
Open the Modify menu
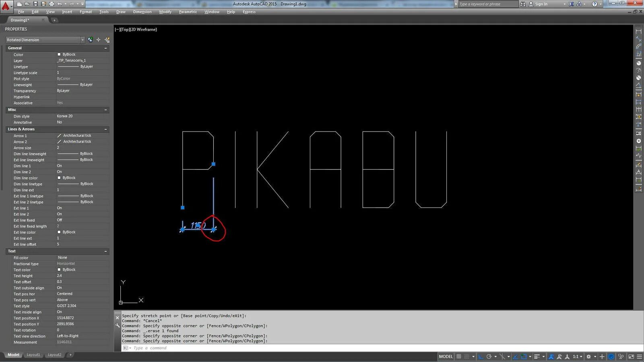pyautogui.click(x=165, y=12)
